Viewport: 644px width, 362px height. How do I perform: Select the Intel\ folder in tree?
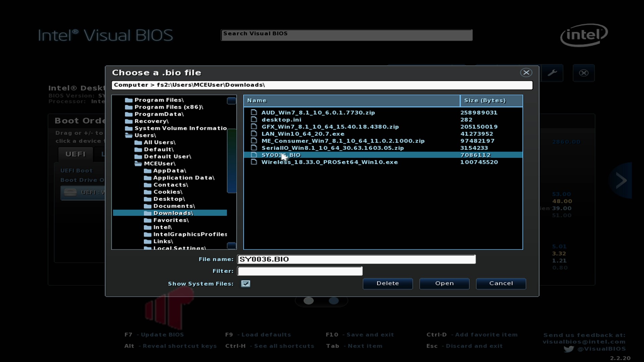click(x=162, y=227)
